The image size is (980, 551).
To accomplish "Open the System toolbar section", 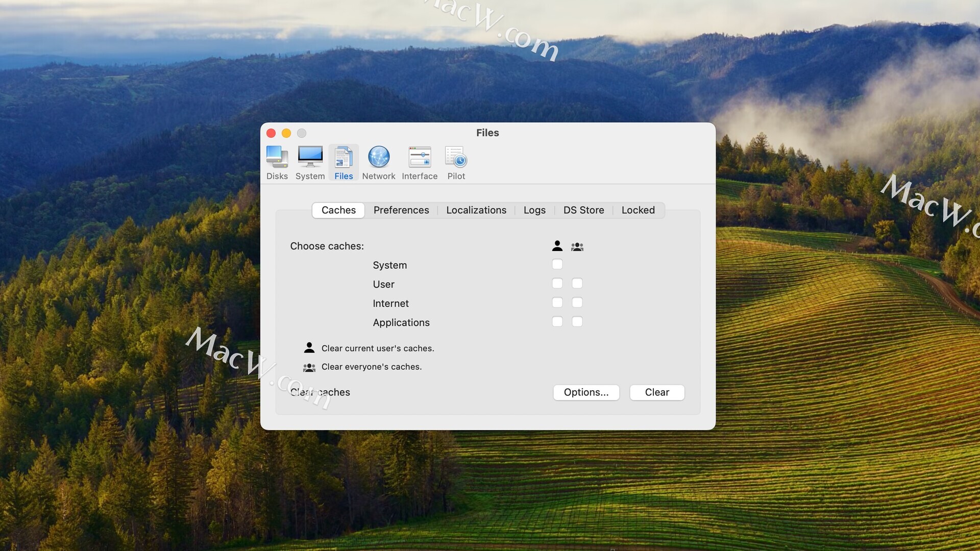I will (x=310, y=162).
